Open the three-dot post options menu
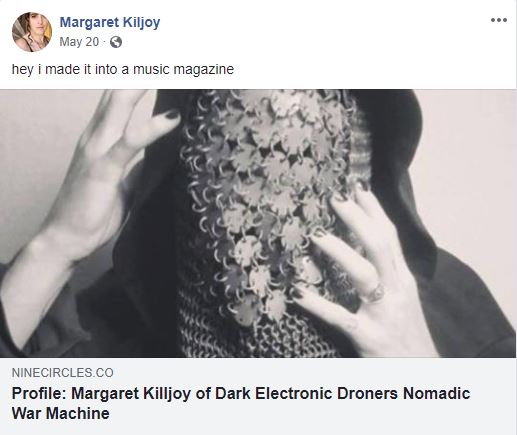Screen dimensions: 517x435 pyautogui.click(x=499, y=20)
